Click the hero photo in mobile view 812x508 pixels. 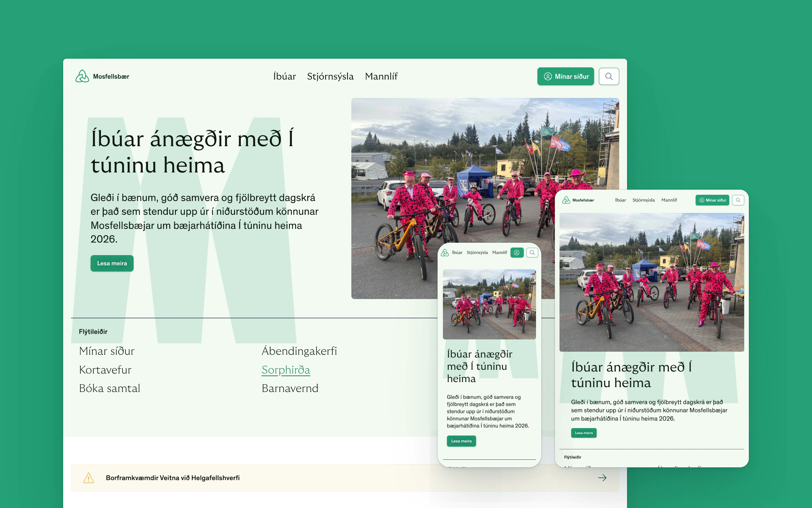pyautogui.click(x=489, y=305)
